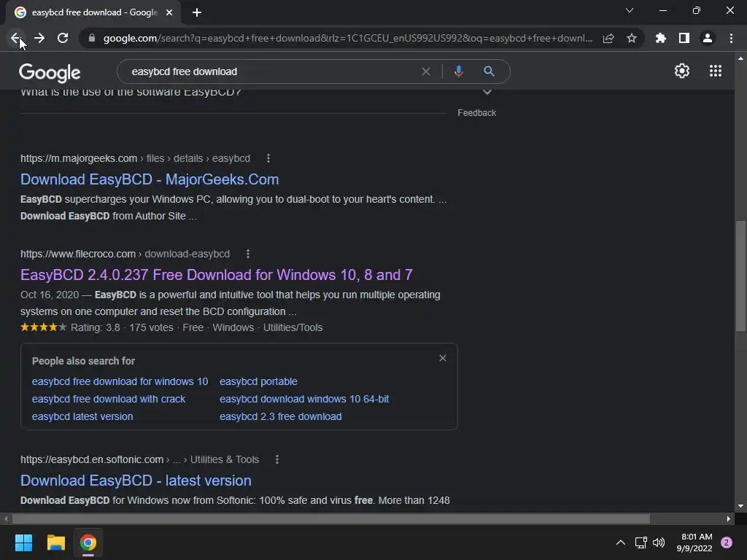The height and width of the screenshot is (560, 747).
Task: Go back with the browser back arrow
Action: click(15, 38)
